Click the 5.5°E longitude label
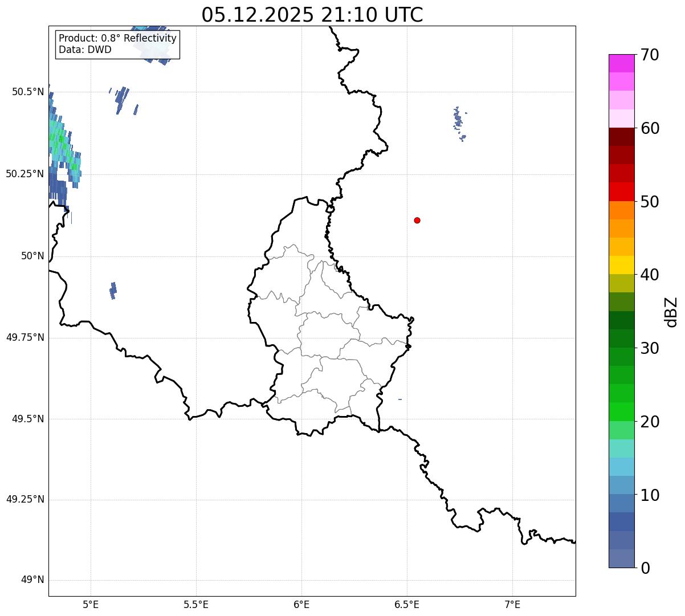The width and height of the screenshot is (685, 616). tap(196, 605)
